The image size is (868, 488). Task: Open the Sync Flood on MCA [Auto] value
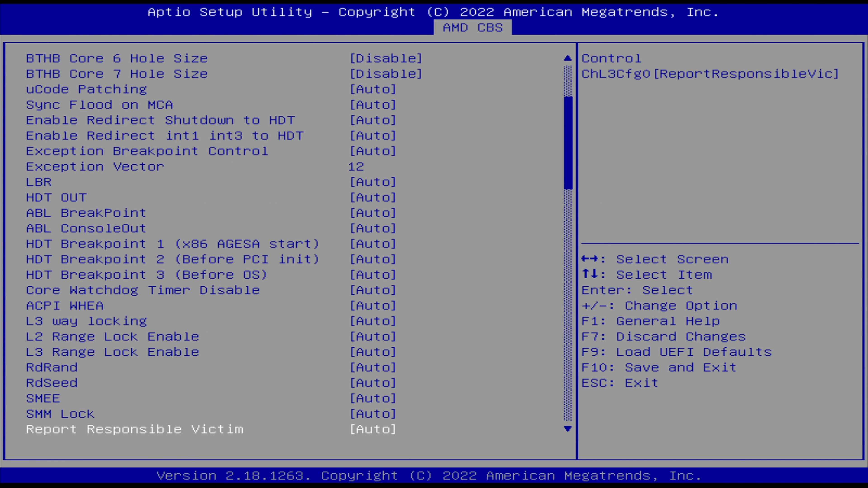coord(373,105)
